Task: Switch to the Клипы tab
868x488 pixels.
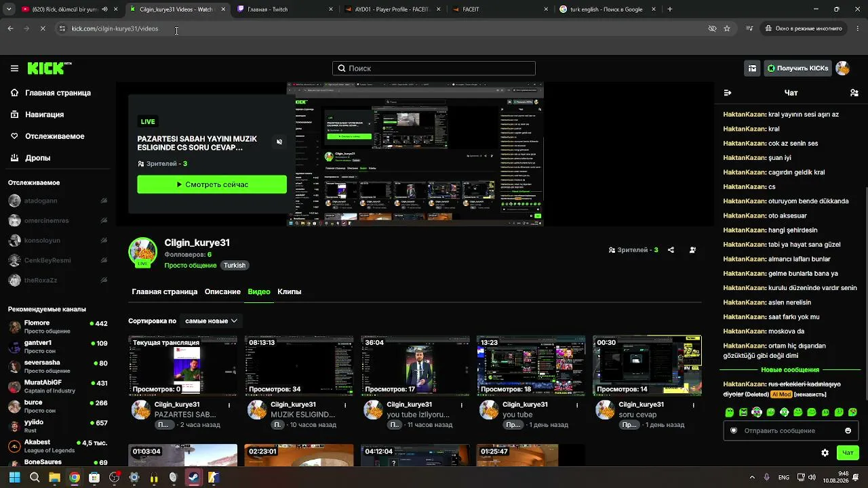Action: click(x=290, y=291)
